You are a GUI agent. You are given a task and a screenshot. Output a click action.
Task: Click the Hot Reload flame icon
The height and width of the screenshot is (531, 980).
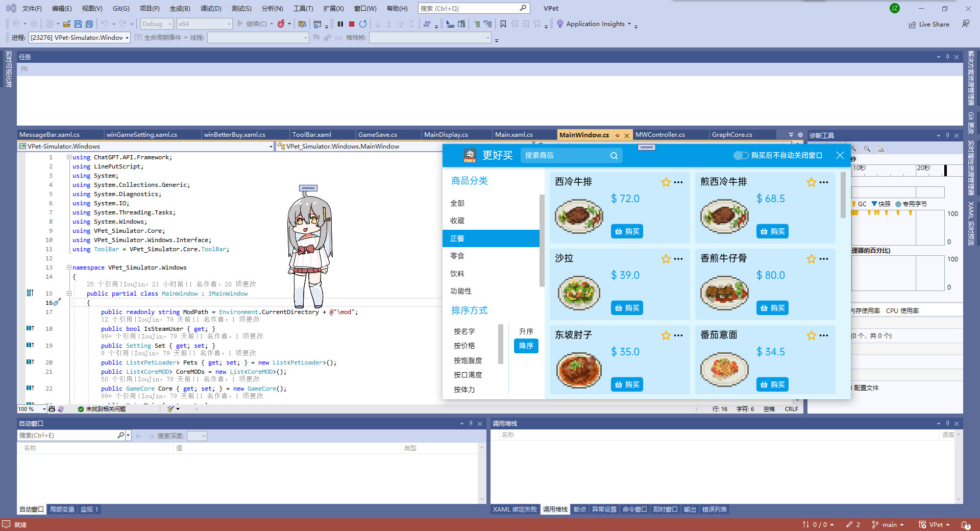pos(281,24)
